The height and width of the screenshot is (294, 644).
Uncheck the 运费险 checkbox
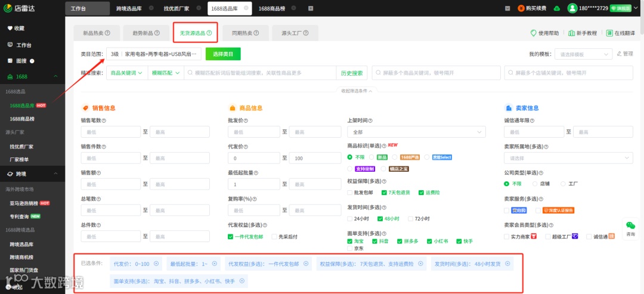click(x=421, y=193)
